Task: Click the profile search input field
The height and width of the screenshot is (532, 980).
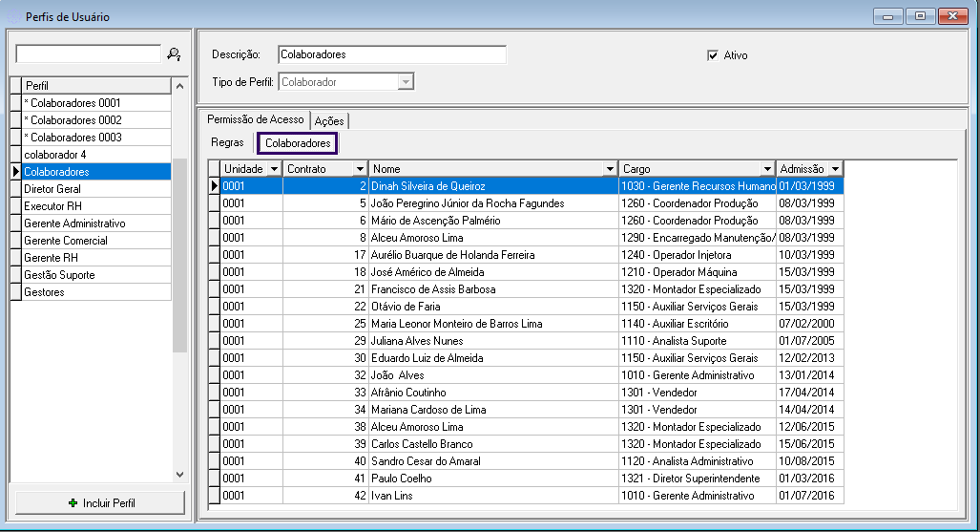Action: point(89,54)
